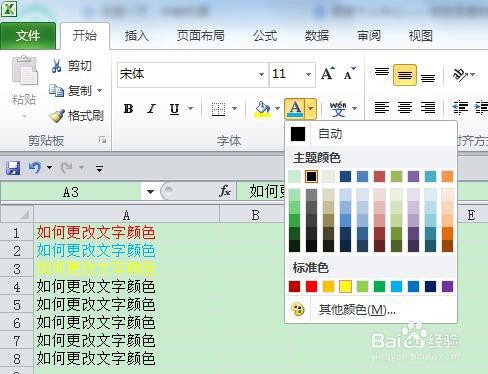Click the Redo arrow
Screen dimensions: 488x374
point(66,168)
